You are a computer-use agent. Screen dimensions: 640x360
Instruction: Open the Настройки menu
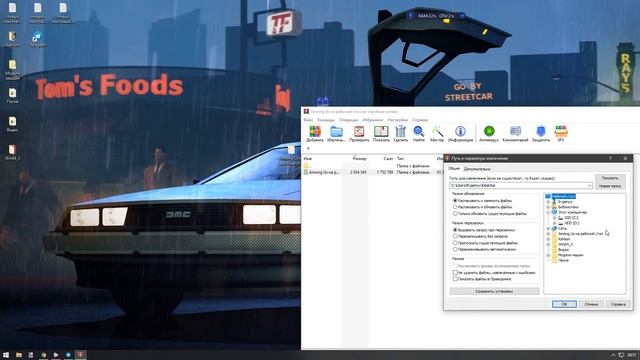(x=398, y=120)
